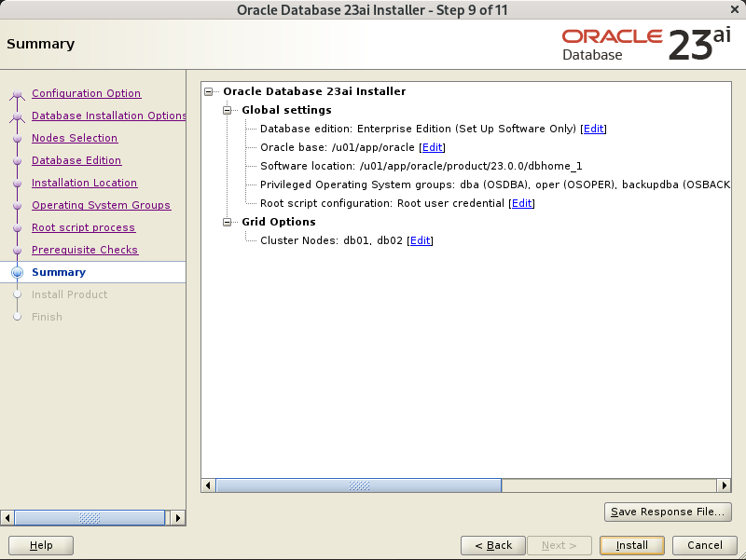Viewport: 746px width, 560px height.
Task: Edit the Oracle base path
Action: pyautogui.click(x=433, y=147)
